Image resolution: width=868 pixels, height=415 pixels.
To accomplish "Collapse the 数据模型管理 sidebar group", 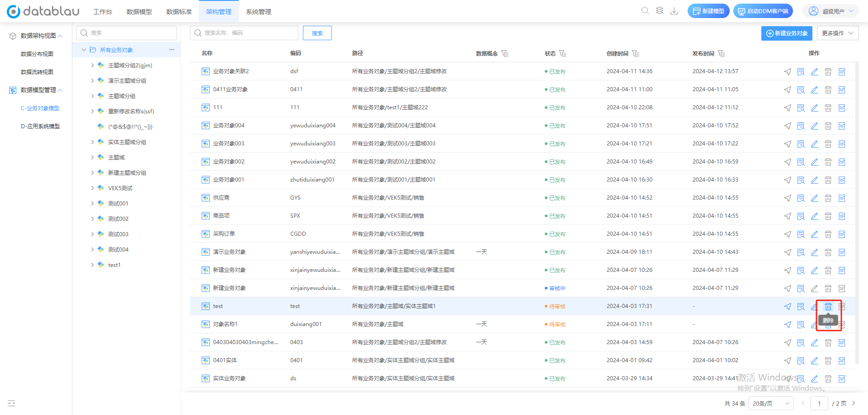I will click(x=60, y=90).
